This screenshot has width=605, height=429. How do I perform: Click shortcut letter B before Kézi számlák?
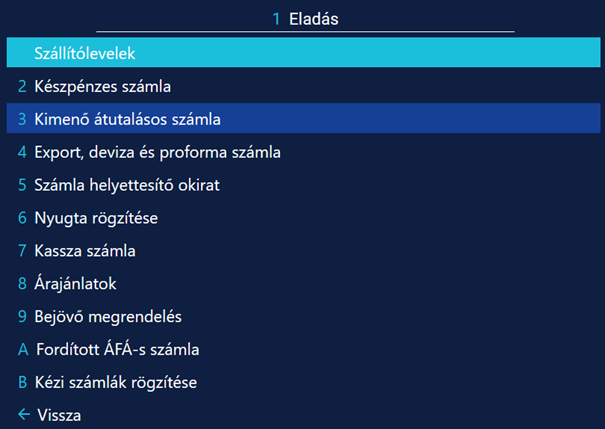click(x=23, y=383)
